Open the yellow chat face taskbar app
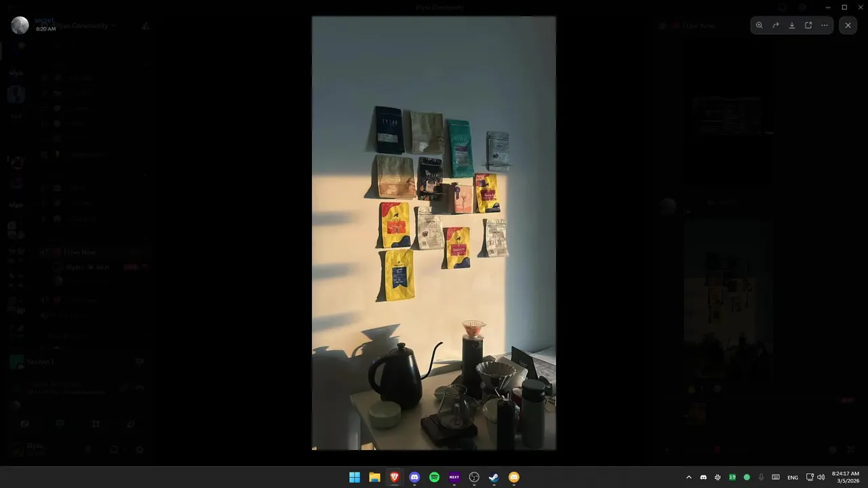Screen dimensions: 868x488 coord(514,477)
